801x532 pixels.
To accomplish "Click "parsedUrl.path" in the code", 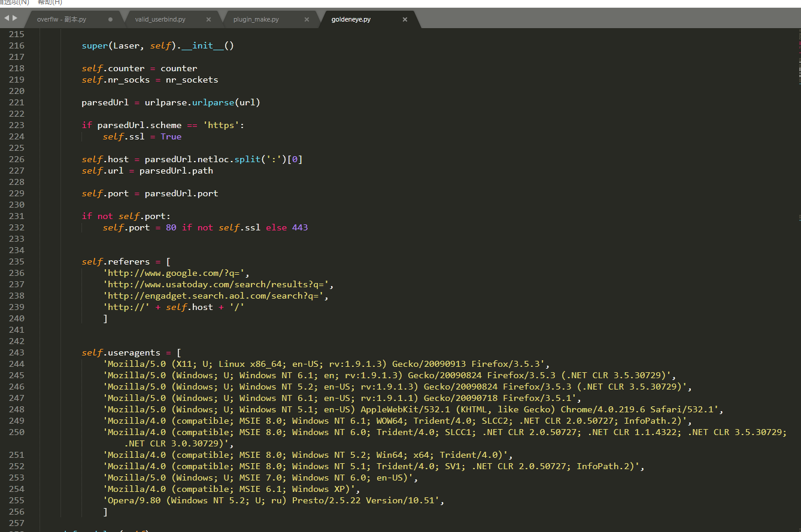I will click(176, 171).
